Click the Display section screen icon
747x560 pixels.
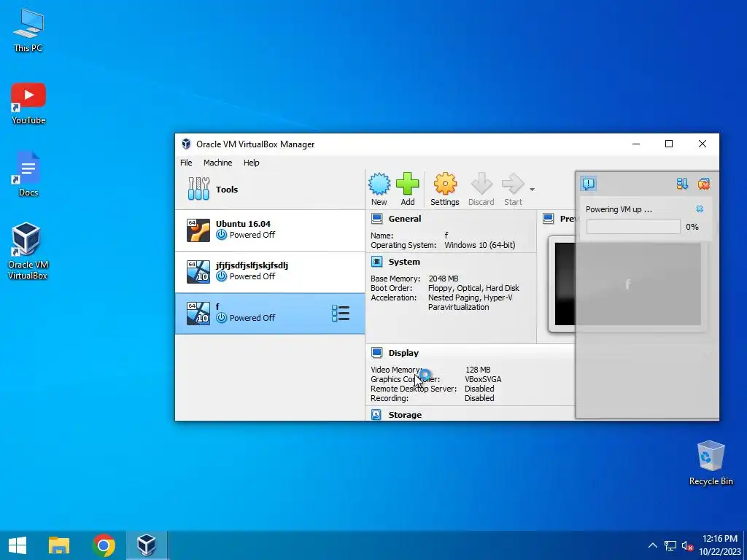(377, 353)
